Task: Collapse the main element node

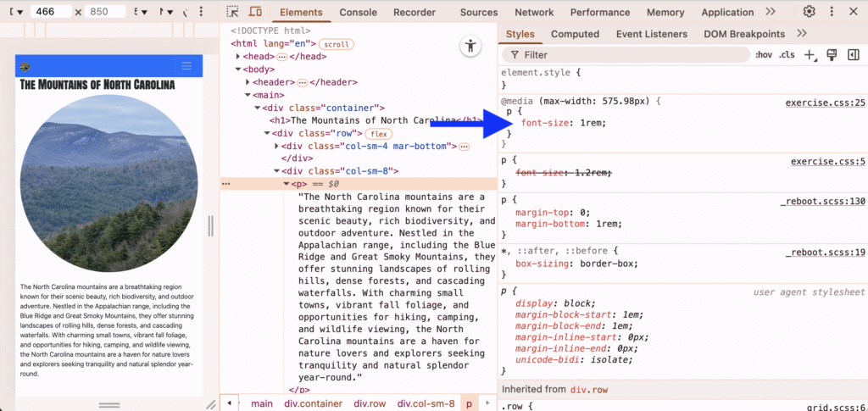Action: coord(248,95)
